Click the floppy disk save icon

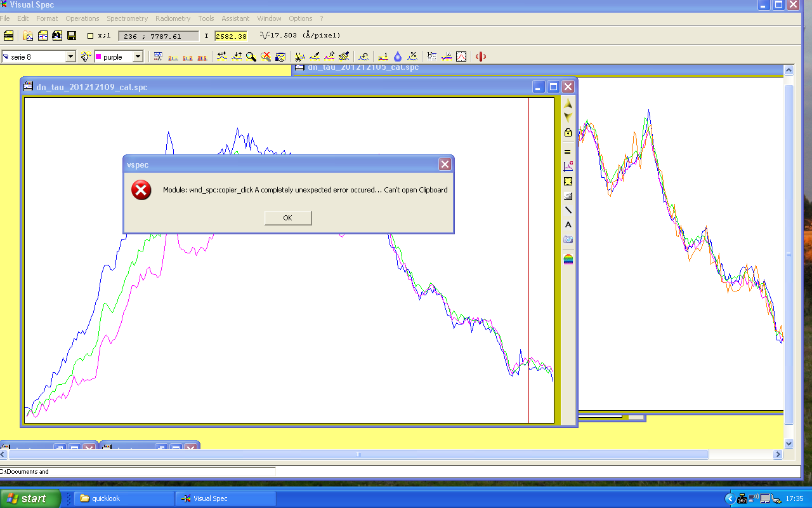[x=72, y=36]
